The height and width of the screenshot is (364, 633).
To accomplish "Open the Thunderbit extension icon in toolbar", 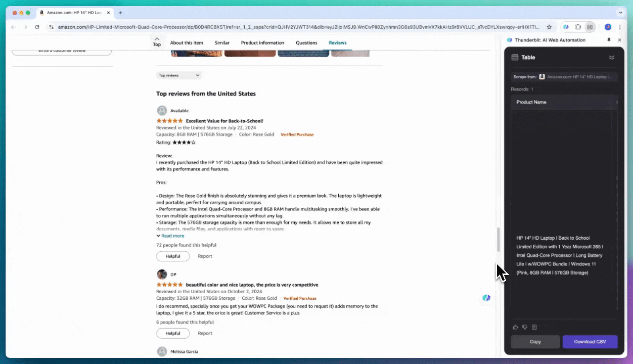I will click(x=566, y=27).
